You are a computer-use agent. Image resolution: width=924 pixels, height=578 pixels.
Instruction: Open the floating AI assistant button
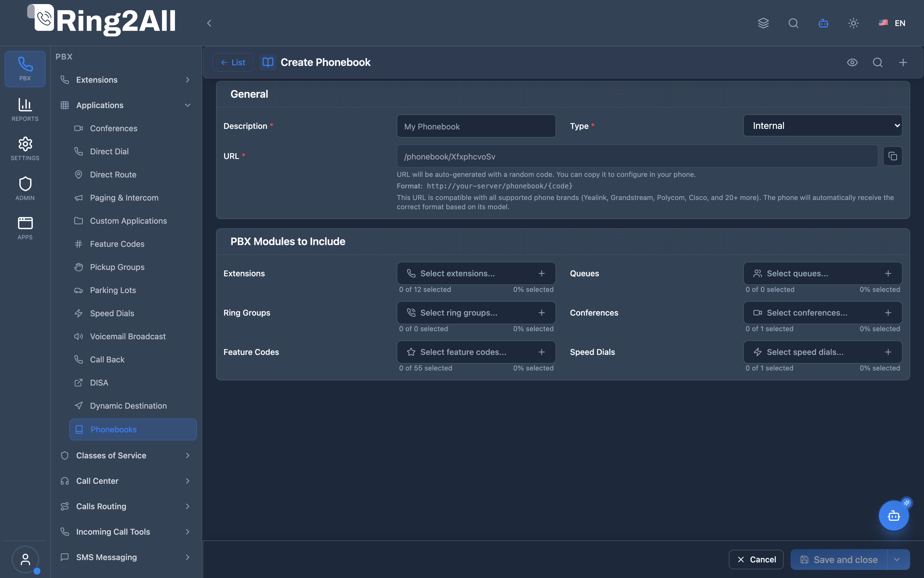click(x=893, y=516)
